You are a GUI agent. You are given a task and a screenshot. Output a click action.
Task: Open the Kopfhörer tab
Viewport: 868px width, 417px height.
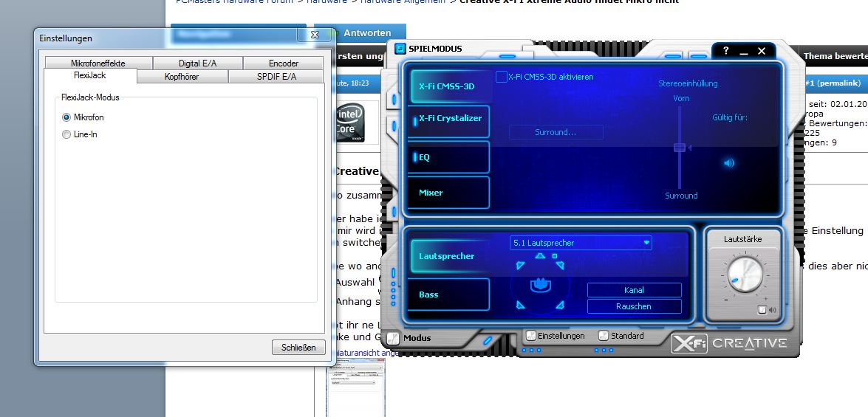click(x=182, y=76)
